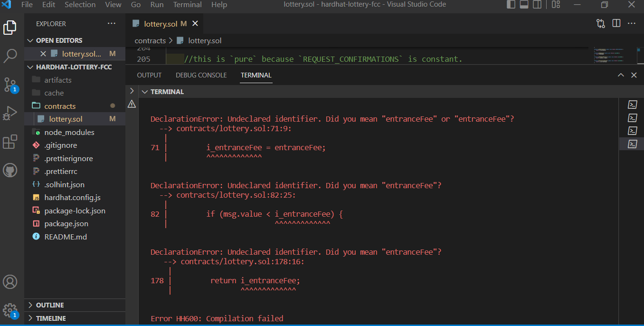The image size is (644, 326).
Task: Collapse the HARDHAT-LOTTERY-FCC folder section
Action: 31,67
